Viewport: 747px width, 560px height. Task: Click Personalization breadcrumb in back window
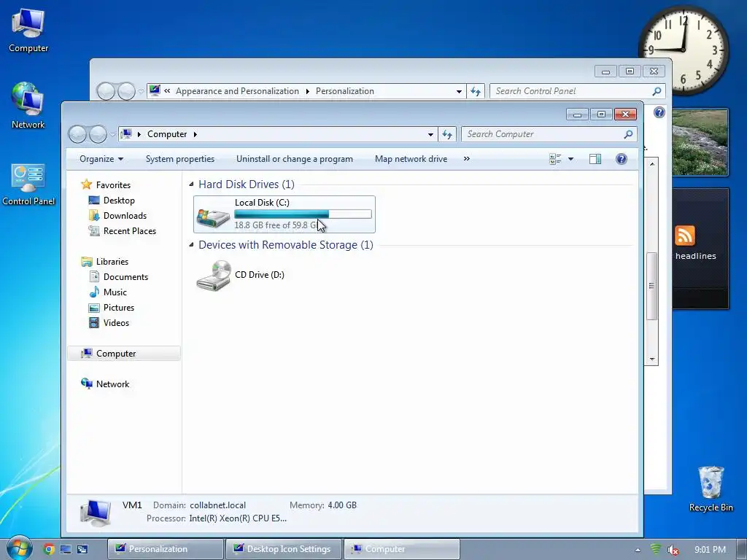(345, 91)
